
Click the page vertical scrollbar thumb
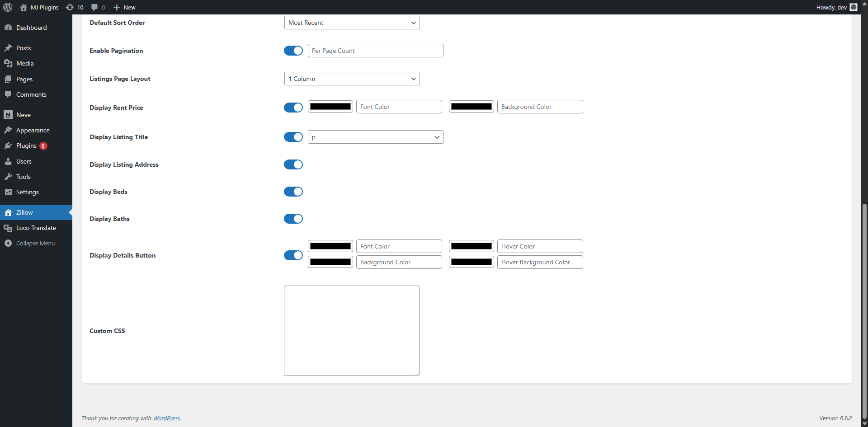pos(864,312)
